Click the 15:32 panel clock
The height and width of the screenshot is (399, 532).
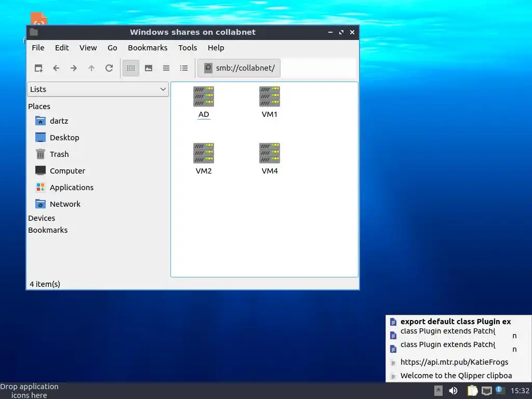520,391
